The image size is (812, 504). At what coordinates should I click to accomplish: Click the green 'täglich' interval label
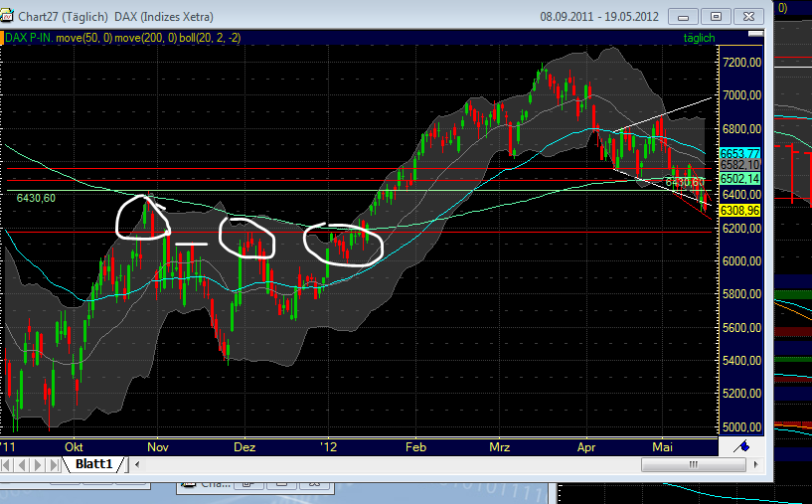click(699, 38)
